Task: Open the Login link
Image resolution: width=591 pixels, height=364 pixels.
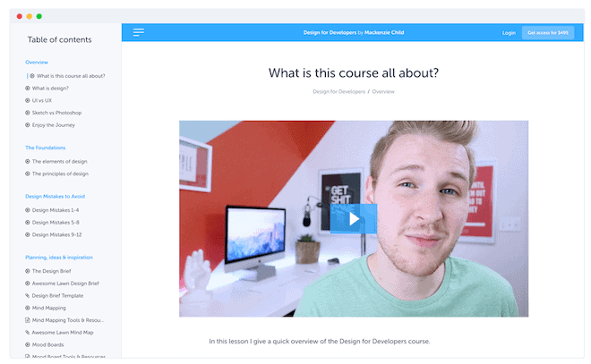Action: (x=509, y=33)
